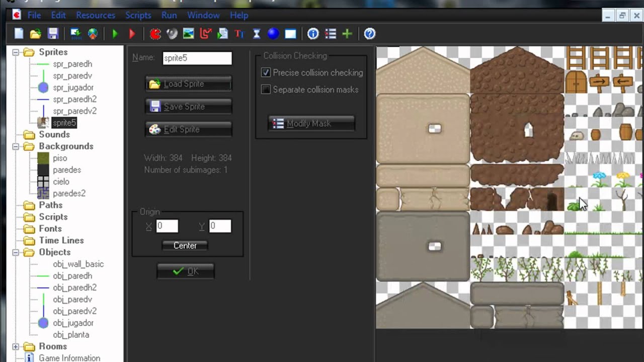Viewport: 644px width, 362px height.
Task: Open Game Information tree item
Action: tap(69, 358)
